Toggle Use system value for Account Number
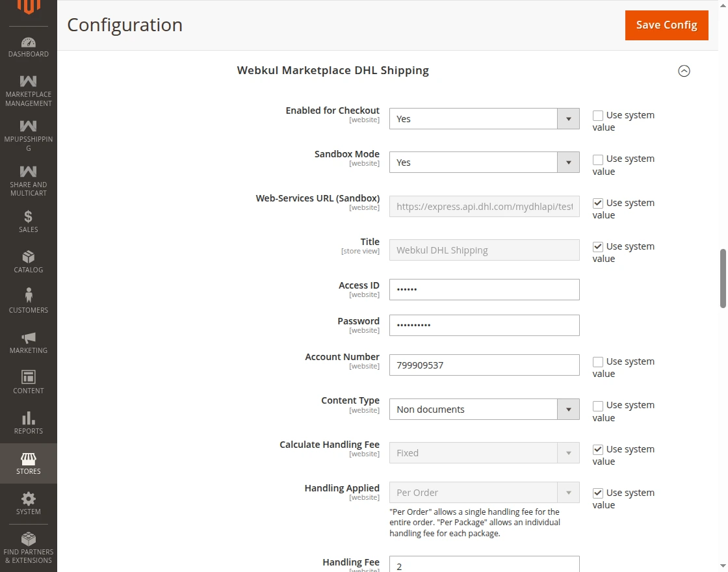Screen dimensions: 728x572 (598, 361)
